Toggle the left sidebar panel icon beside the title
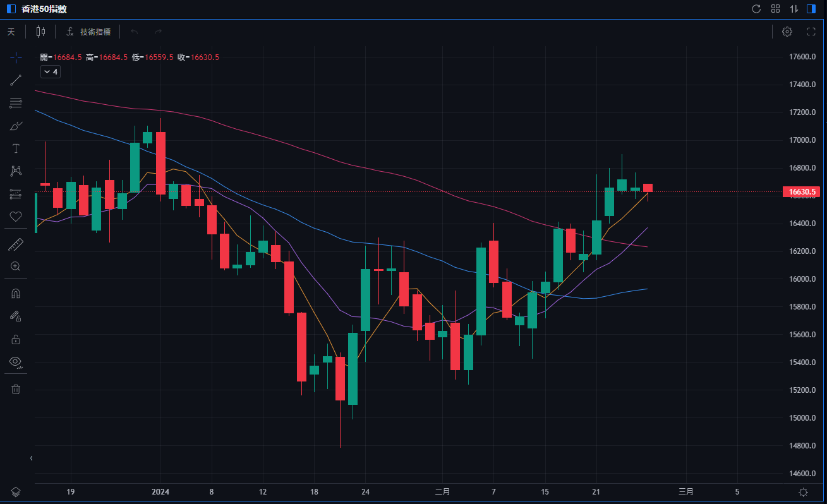827x504 pixels. (11, 9)
